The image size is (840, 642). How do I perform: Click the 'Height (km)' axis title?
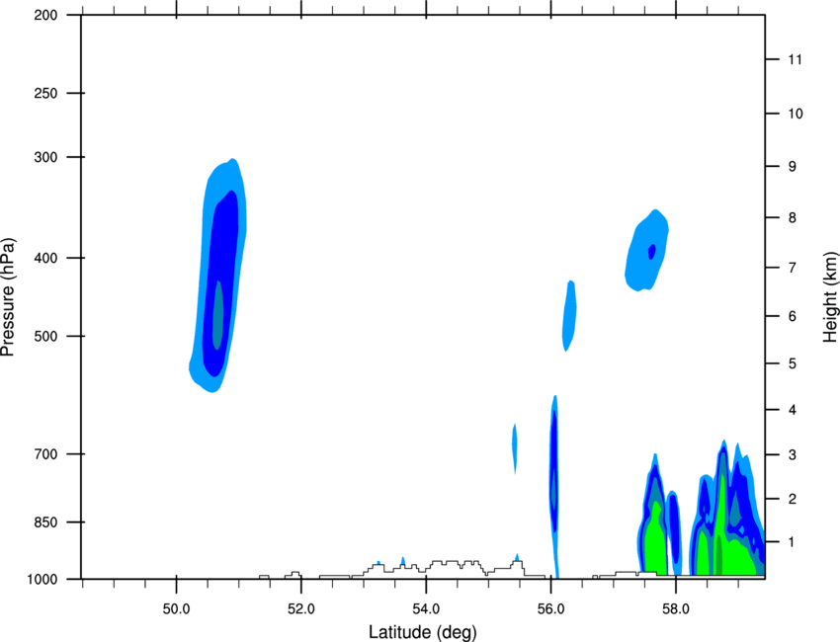[830, 297]
